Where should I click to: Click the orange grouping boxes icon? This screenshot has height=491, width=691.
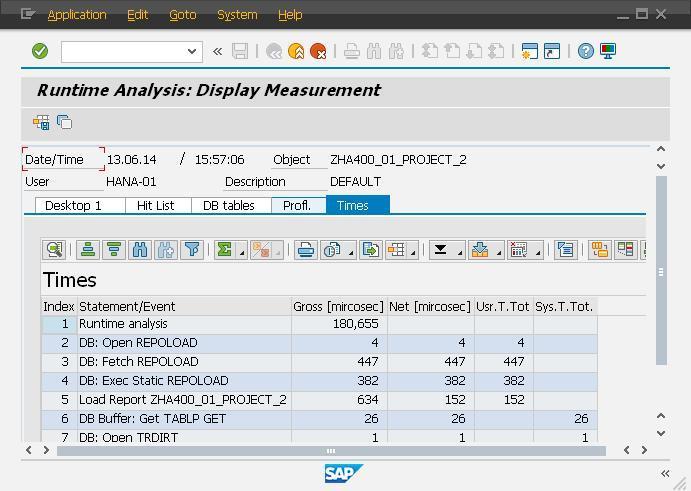(x=600, y=250)
